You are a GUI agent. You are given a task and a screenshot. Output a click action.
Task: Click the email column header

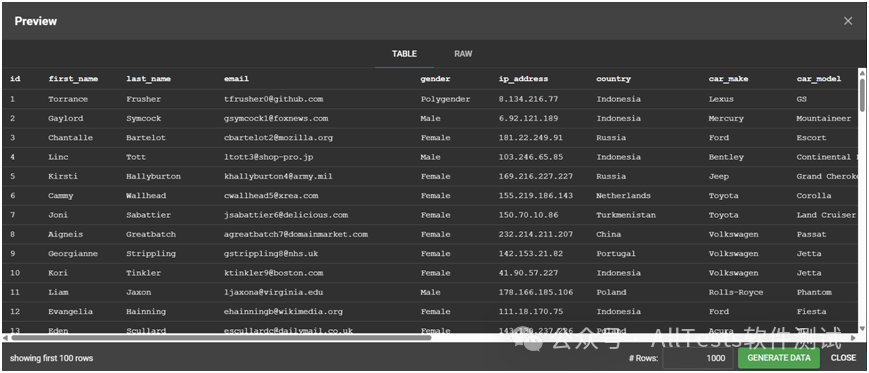(236, 79)
